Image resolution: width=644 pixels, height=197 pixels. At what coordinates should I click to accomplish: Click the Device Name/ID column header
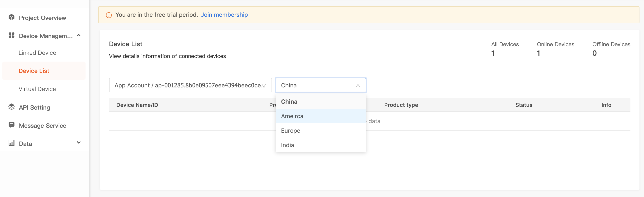137,105
